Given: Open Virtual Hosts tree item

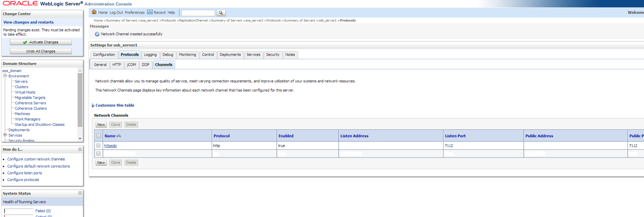Looking at the screenshot, I should [x=25, y=92].
